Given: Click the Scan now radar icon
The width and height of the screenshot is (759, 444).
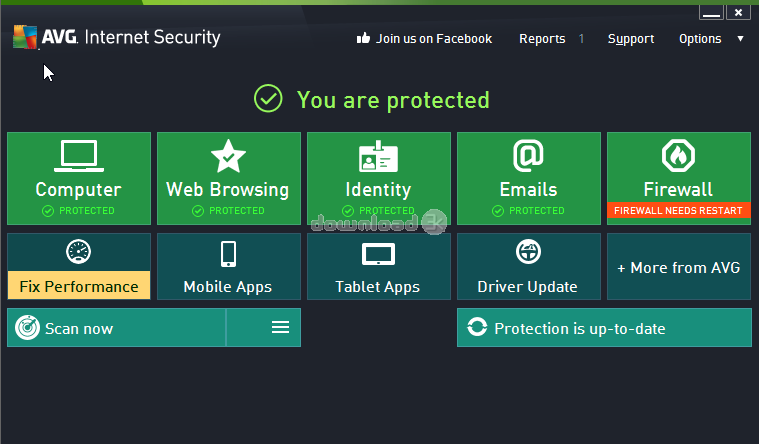Looking at the screenshot, I should [x=27, y=328].
